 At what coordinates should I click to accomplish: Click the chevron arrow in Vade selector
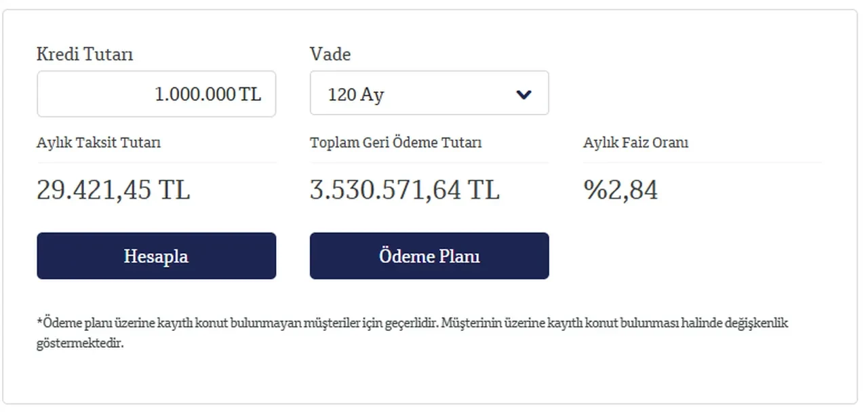[524, 94]
